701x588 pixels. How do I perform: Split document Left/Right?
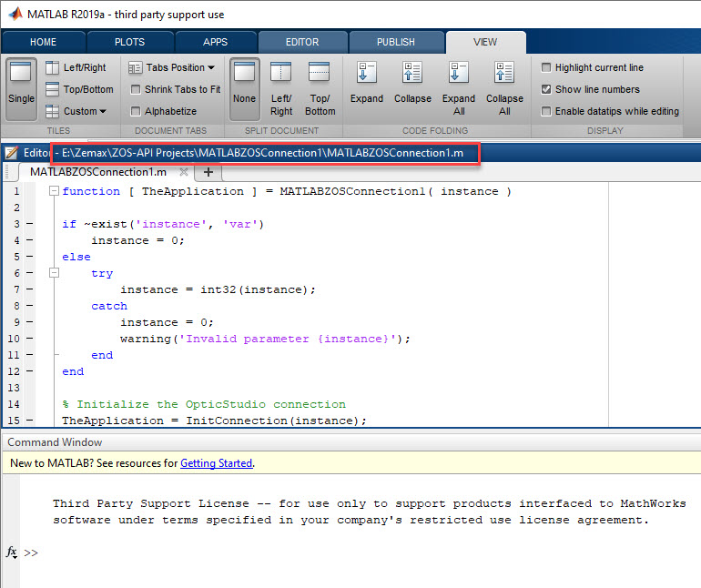[x=281, y=87]
